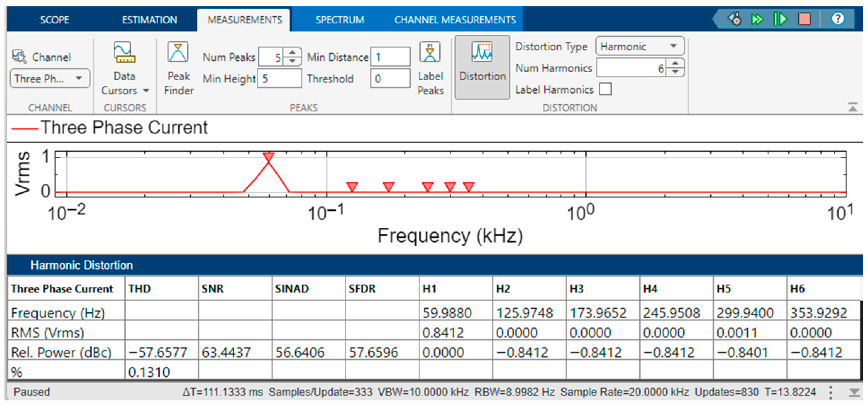The width and height of the screenshot is (868, 407).
Task: Collapse the toolstrip with the up-arrow button
Action: (852, 107)
